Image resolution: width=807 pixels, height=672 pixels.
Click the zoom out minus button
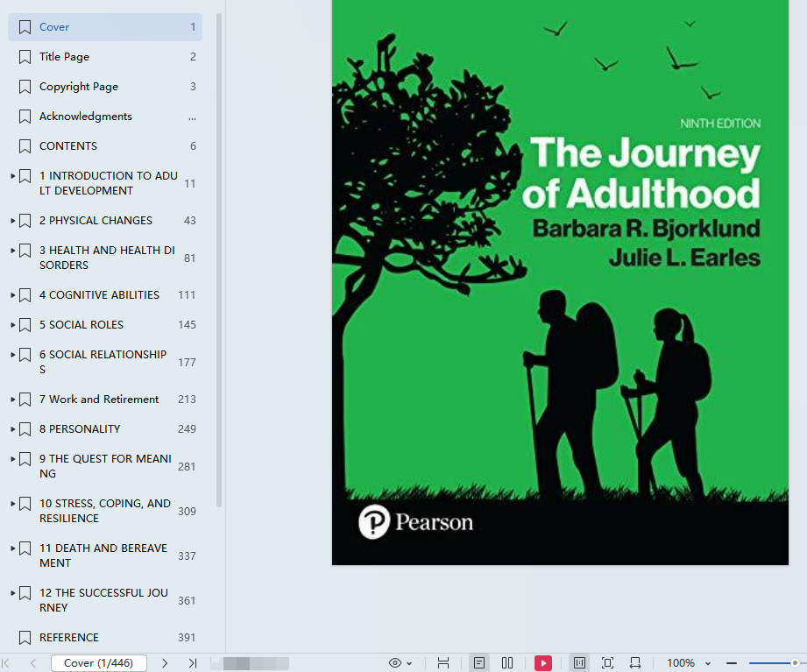click(x=732, y=662)
